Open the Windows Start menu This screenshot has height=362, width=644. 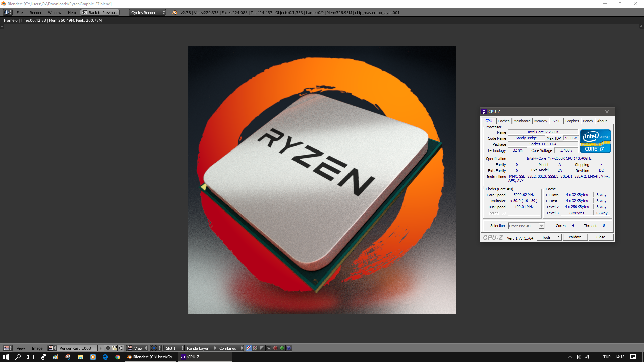click(6, 357)
